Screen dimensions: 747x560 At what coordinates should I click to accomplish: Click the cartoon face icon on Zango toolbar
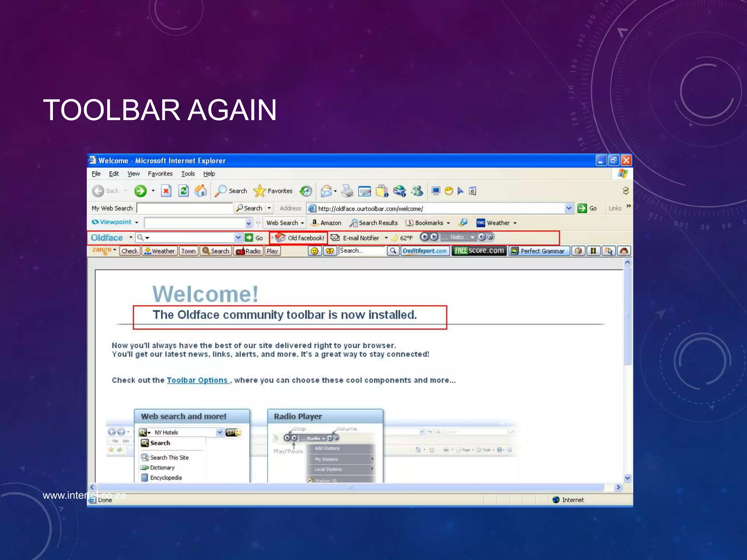[x=624, y=251]
